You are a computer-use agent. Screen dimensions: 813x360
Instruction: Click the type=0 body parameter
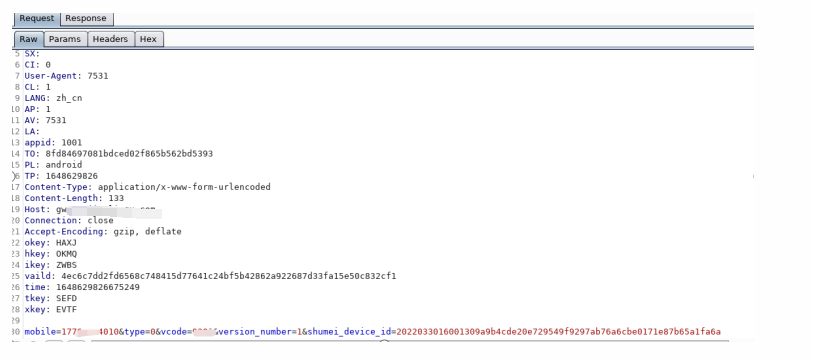[139, 331]
